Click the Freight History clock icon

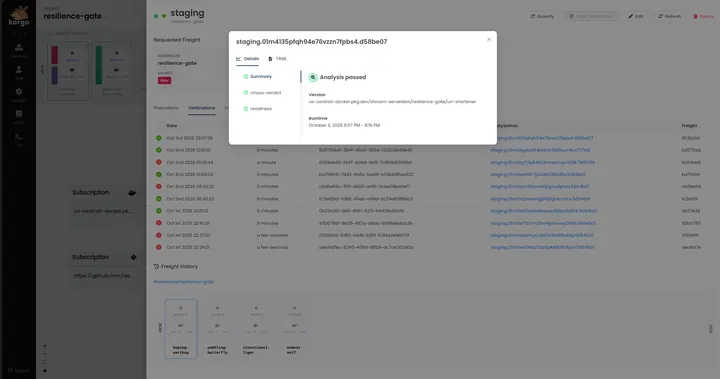(156, 266)
